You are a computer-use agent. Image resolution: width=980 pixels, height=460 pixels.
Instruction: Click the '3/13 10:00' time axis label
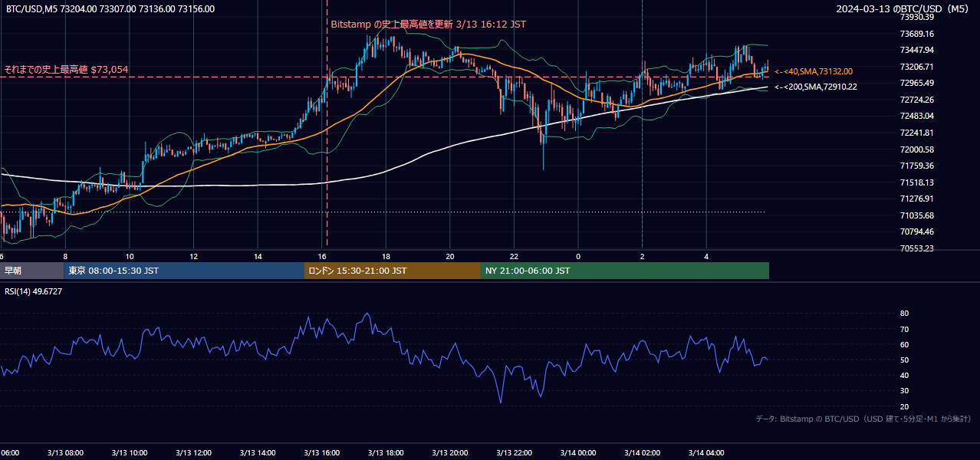[x=130, y=453]
